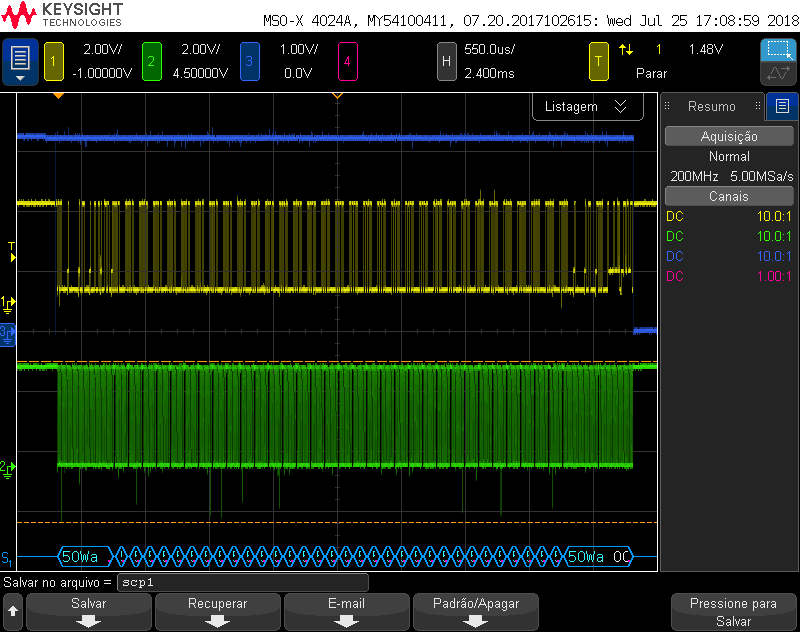Expand the Listagem dropdown panel
Viewport: 800px width, 632px height.
coord(587,107)
